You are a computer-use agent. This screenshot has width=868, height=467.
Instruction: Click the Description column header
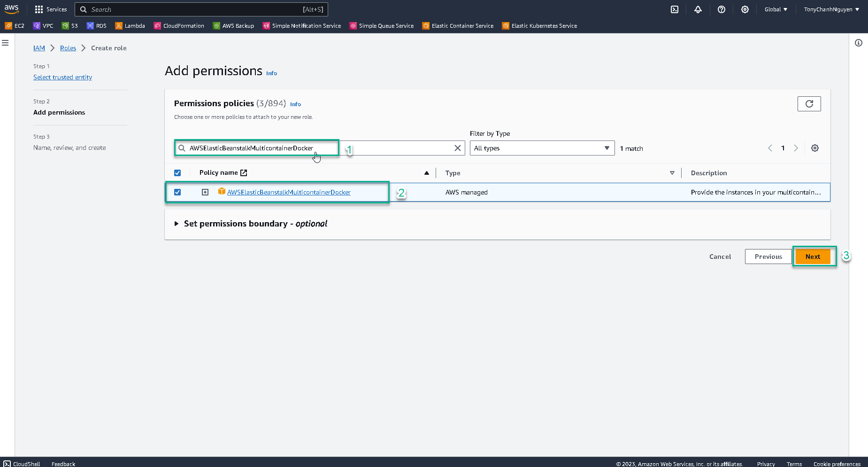[709, 173]
